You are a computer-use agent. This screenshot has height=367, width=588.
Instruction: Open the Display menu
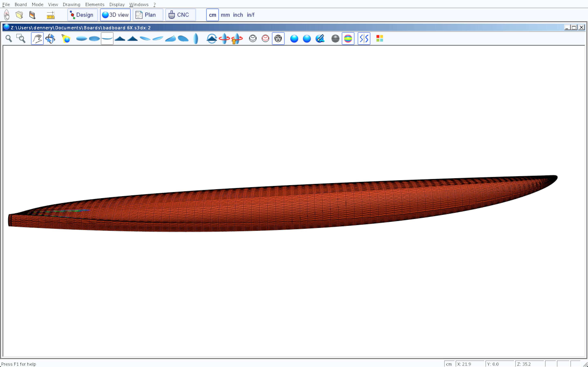117,5
